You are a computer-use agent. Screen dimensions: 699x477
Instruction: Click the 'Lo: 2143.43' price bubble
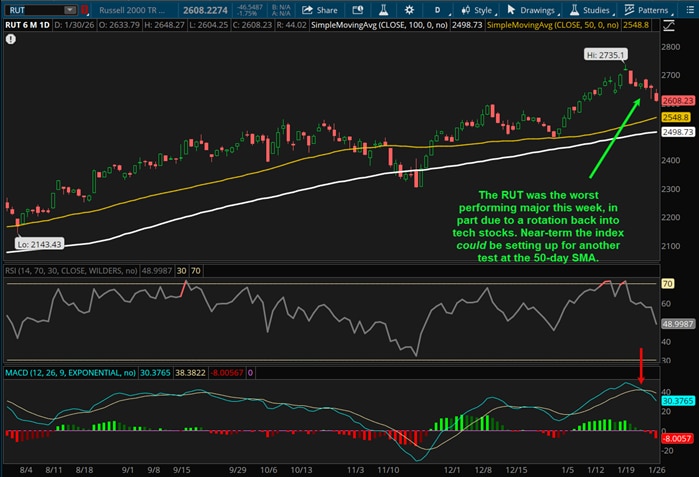coord(39,244)
